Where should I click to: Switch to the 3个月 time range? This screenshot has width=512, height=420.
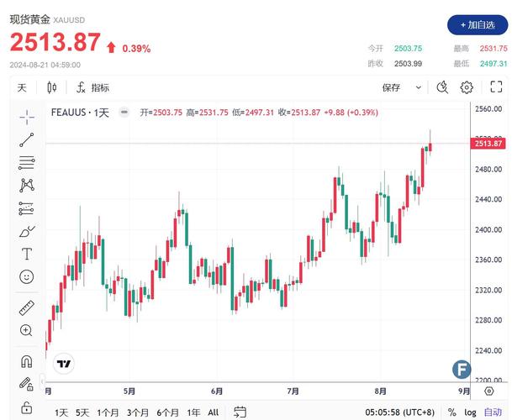click(x=138, y=412)
